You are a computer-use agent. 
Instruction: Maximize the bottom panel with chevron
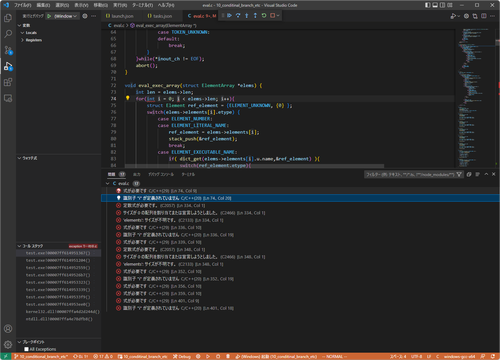[x=486, y=174]
